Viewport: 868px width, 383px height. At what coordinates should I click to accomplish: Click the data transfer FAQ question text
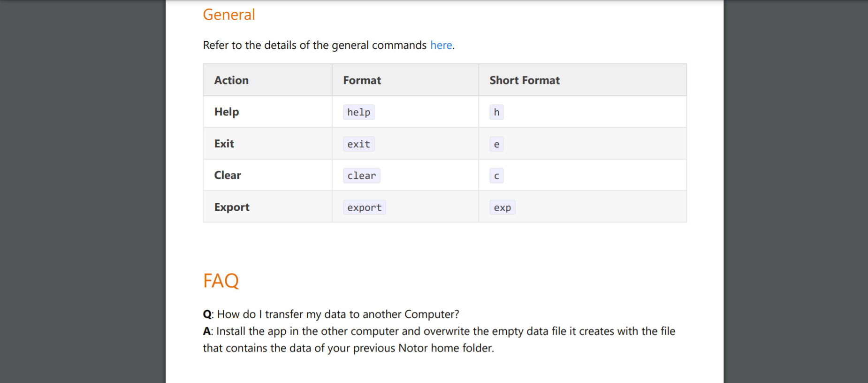[x=338, y=314]
